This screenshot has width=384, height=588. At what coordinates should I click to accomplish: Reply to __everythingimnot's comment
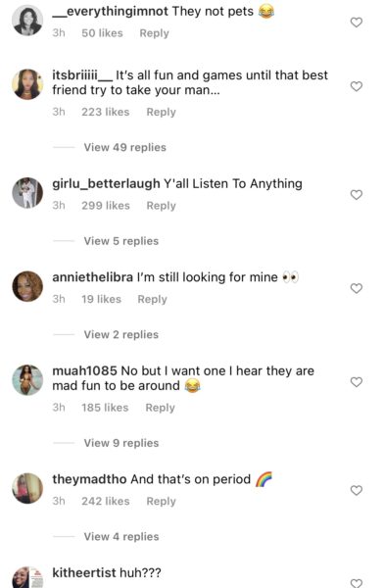click(x=154, y=33)
